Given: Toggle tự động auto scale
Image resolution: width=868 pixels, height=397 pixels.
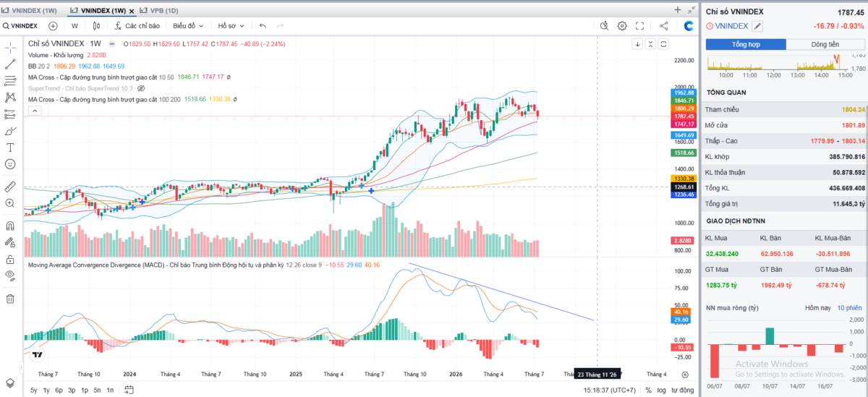Looking at the screenshot, I should pyautogui.click(x=682, y=390).
